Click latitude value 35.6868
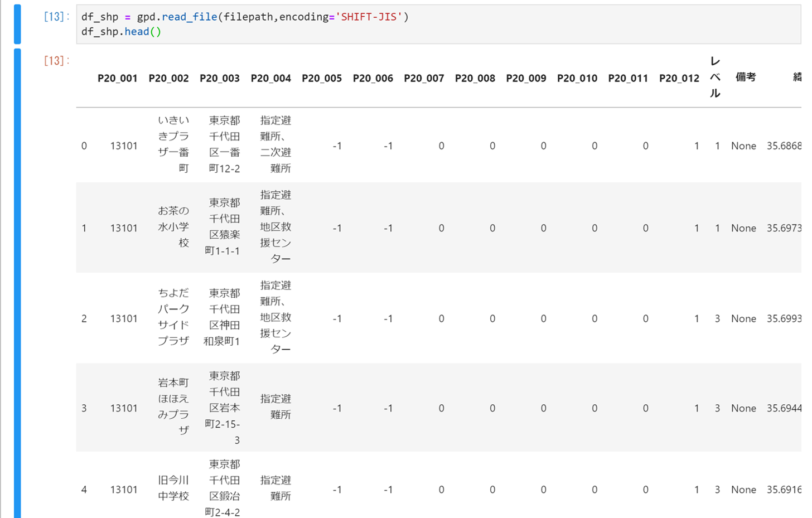The width and height of the screenshot is (812, 518). (x=784, y=146)
